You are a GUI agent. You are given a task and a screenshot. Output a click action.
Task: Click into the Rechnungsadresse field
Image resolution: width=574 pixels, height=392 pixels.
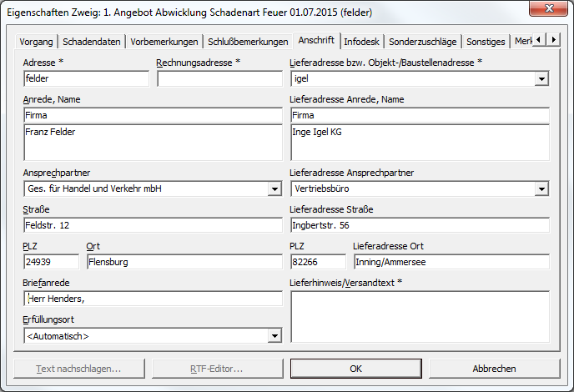click(x=219, y=79)
